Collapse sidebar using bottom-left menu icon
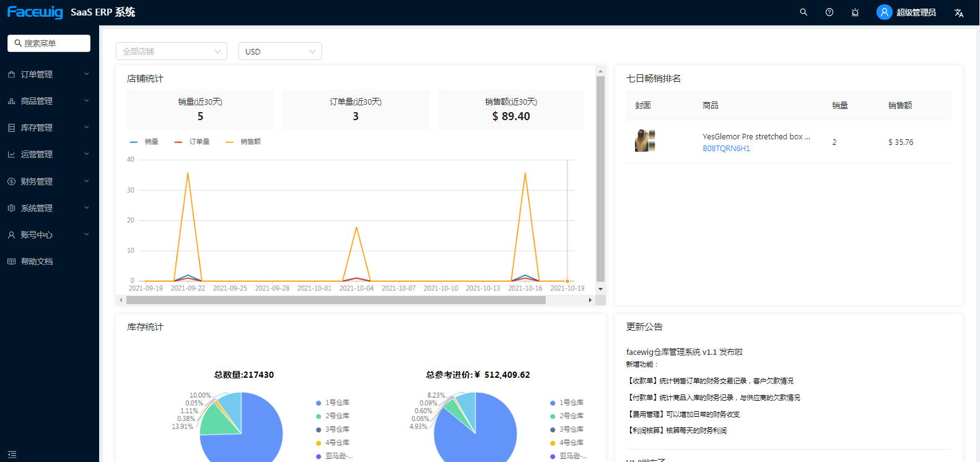The image size is (980, 462). (12, 455)
